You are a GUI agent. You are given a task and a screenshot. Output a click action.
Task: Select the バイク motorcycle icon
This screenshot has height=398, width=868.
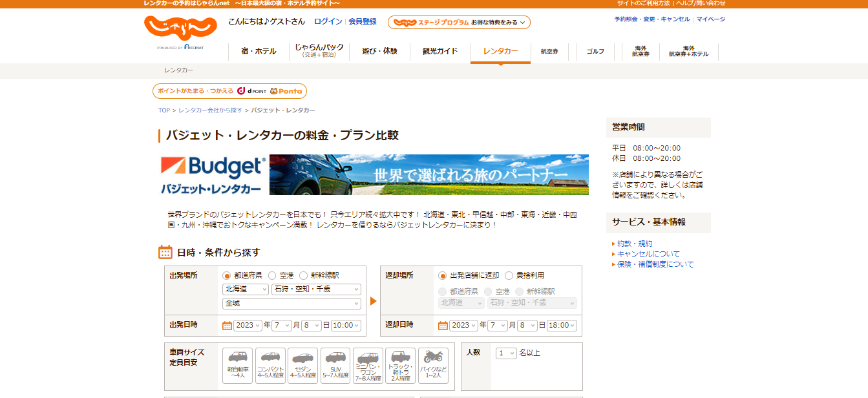(433, 366)
